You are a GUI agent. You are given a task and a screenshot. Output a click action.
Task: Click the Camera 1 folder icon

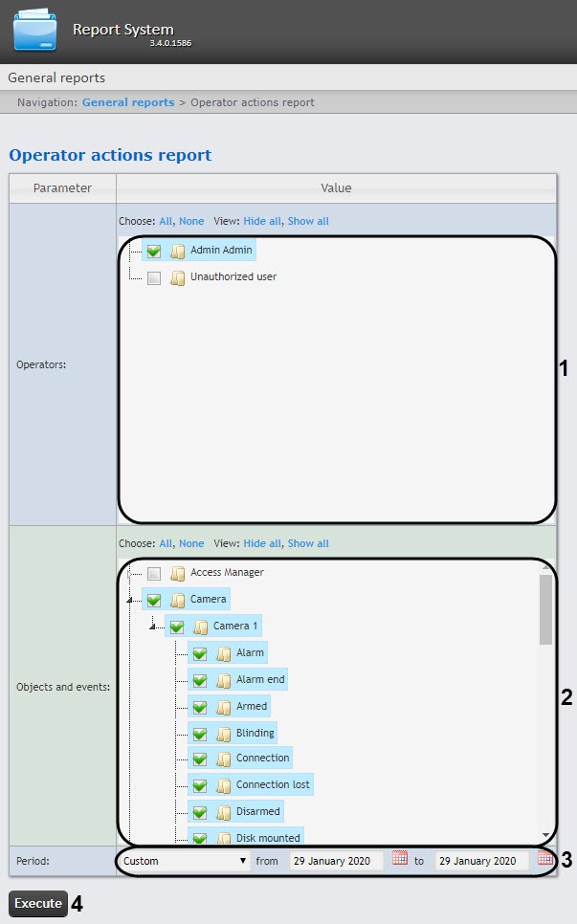tap(200, 627)
